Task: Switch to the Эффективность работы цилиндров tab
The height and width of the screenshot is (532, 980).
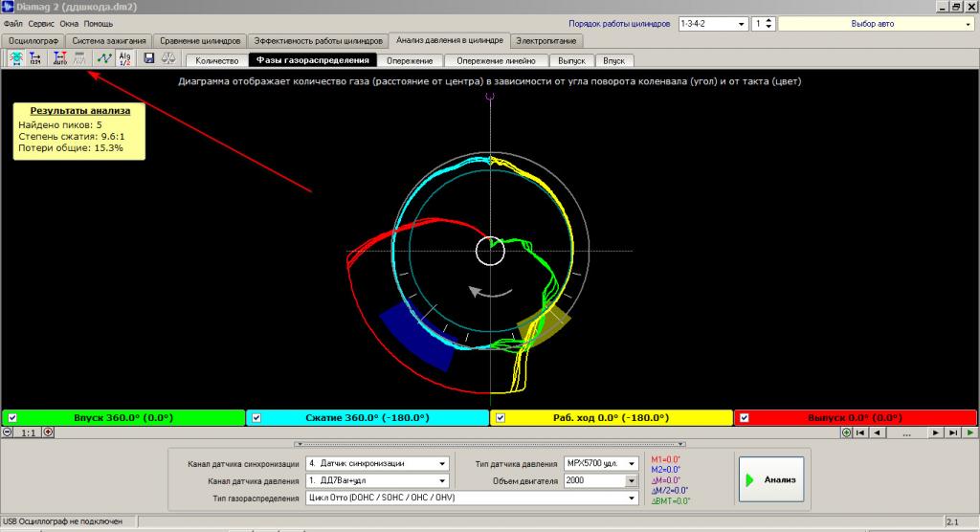Action: coord(318,40)
